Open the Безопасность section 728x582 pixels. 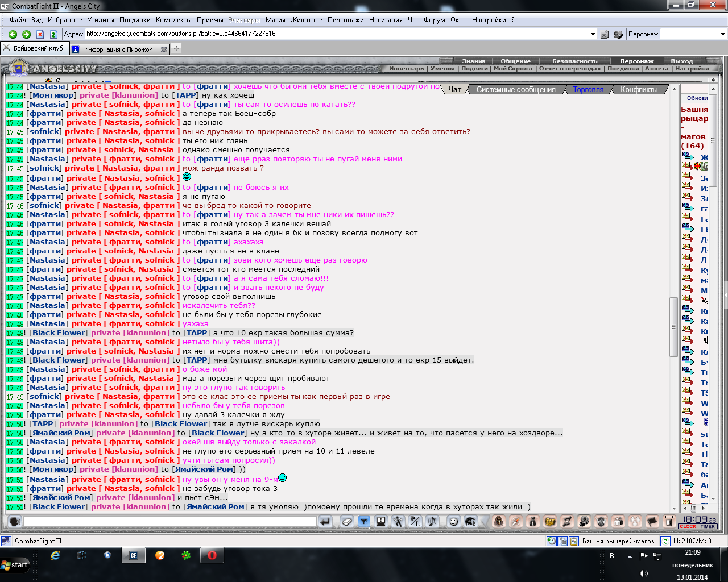(575, 61)
